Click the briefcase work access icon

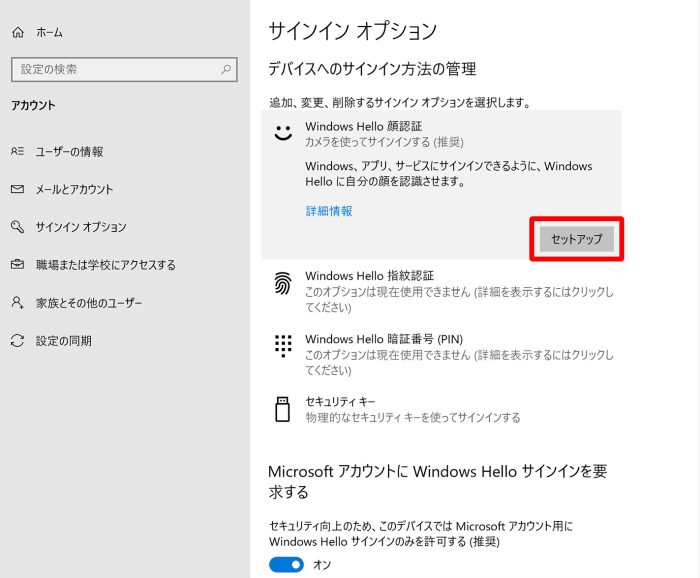(x=17, y=265)
